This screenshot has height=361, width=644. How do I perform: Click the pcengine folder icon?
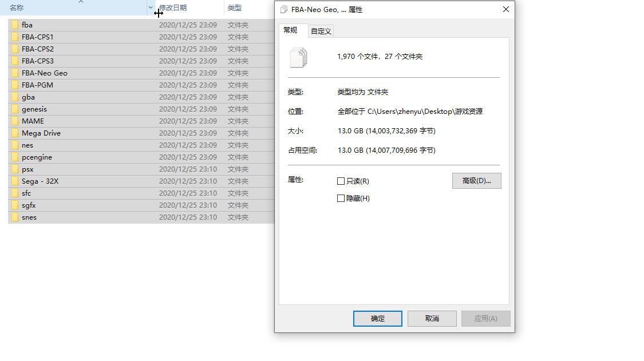point(15,157)
